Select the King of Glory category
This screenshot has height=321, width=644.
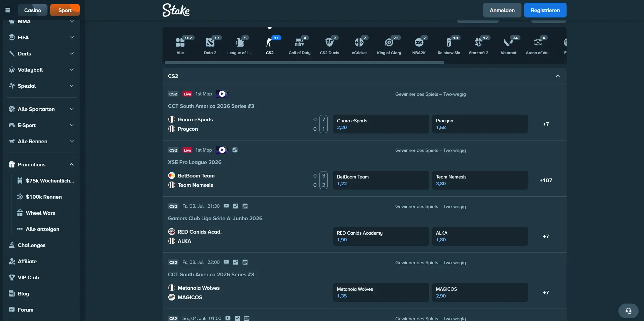coord(389,45)
